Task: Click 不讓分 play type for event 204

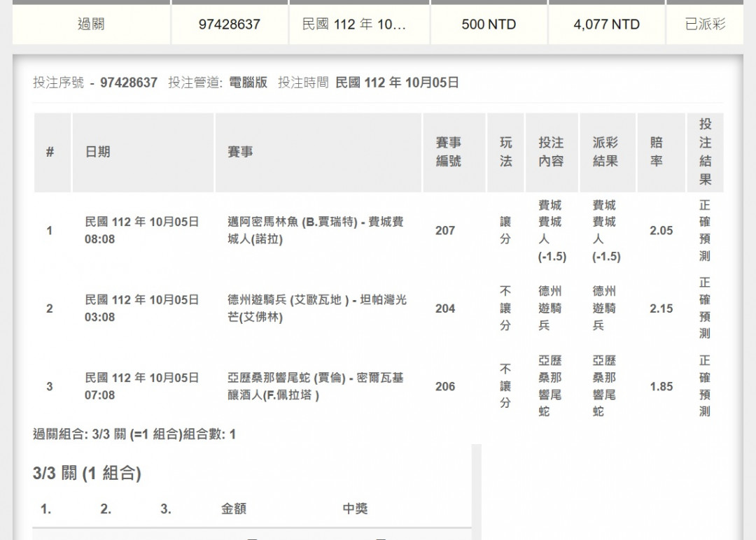Action: click(x=505, y=308)
